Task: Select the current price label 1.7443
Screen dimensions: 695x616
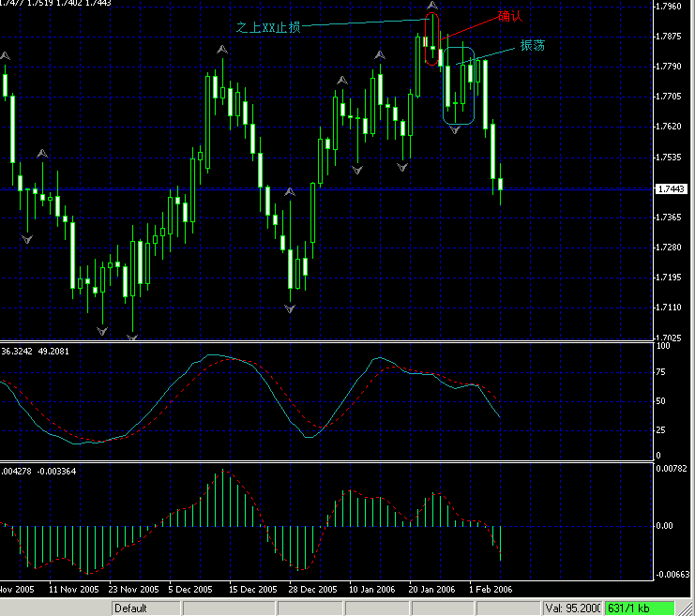Action: point(671,188)
